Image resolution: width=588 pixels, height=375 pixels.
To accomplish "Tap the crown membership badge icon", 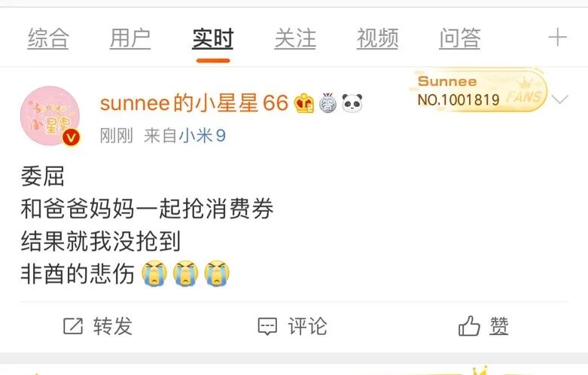I will 303,103.
